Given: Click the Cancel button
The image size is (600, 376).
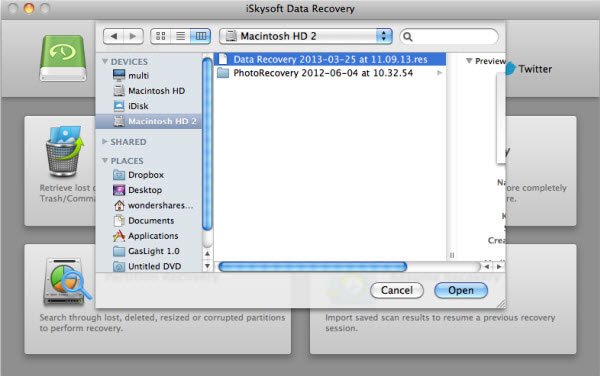Looking at the screenshot, I should [397, 290].
